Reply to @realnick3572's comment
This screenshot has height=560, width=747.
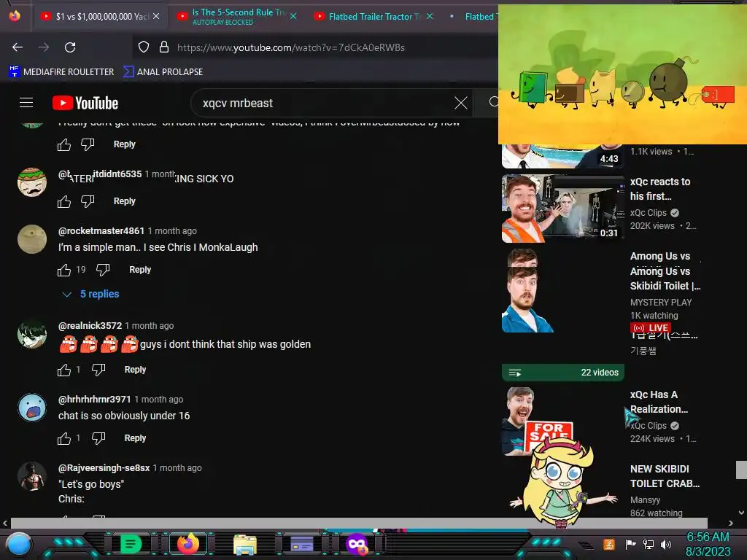tap(135, 370)
